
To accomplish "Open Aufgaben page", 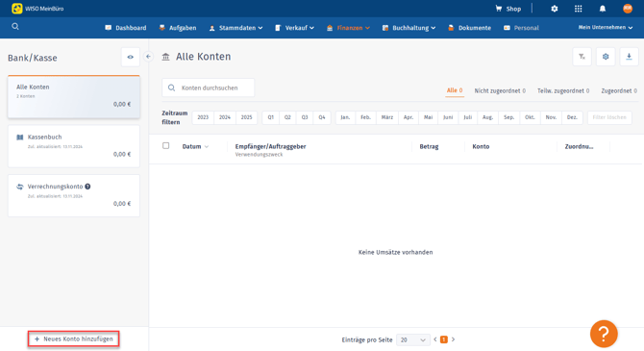I will click(x=178, y=28).
